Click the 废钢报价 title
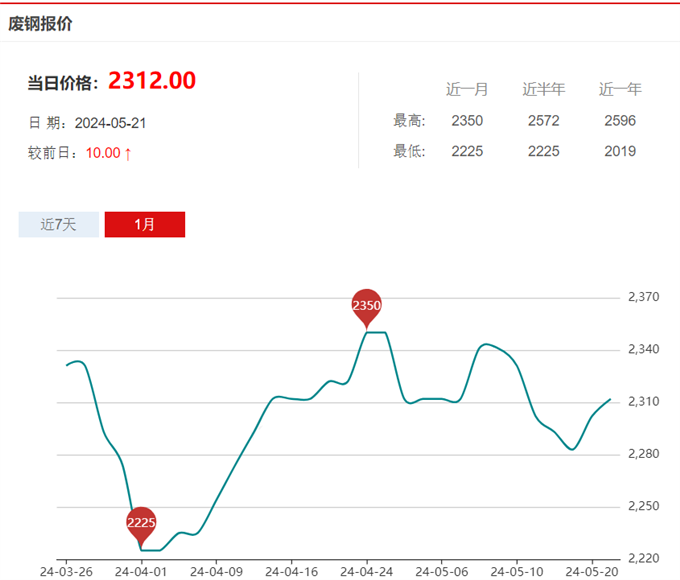The image size is (680, 580). [x=40, y=24]
